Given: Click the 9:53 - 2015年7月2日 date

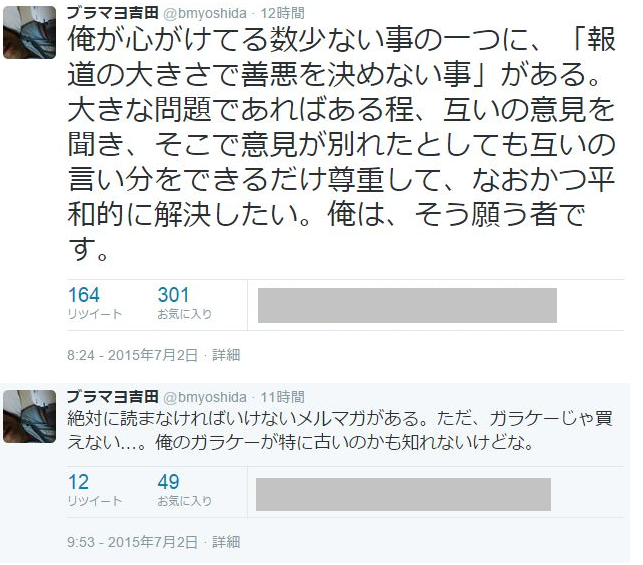Looking at the screenshot, I should pyautogui.click(x=132, y=542).
